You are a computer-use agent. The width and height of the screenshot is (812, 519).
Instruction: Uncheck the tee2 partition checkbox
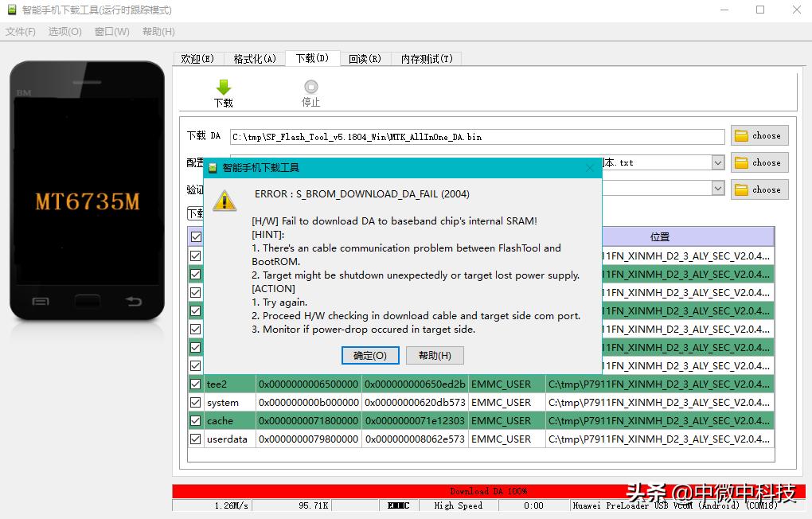point(195,384)
